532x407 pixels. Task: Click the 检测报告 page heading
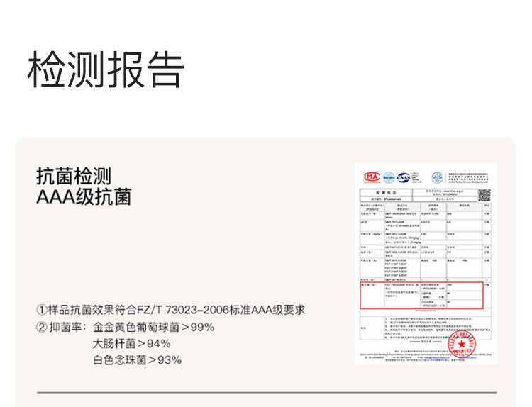(106, 69)
